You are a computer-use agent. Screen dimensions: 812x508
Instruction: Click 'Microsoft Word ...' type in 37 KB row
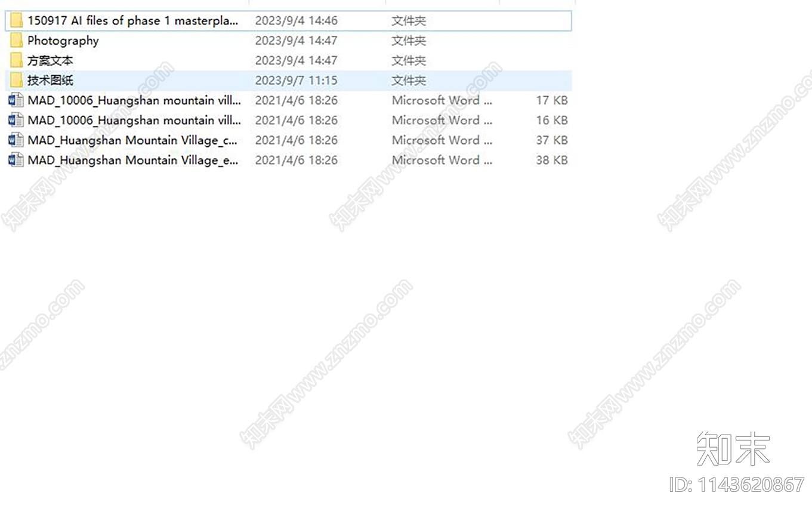tap(442, 140)
